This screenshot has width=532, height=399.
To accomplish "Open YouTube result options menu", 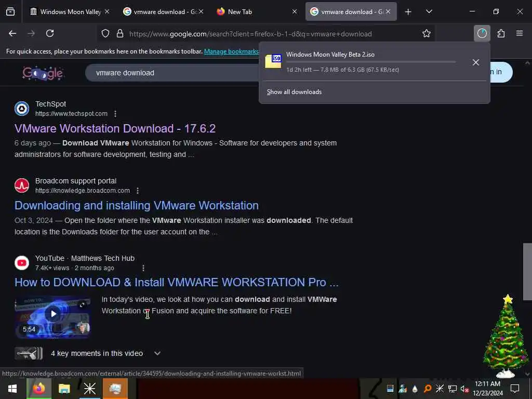I will pos(143,268).
